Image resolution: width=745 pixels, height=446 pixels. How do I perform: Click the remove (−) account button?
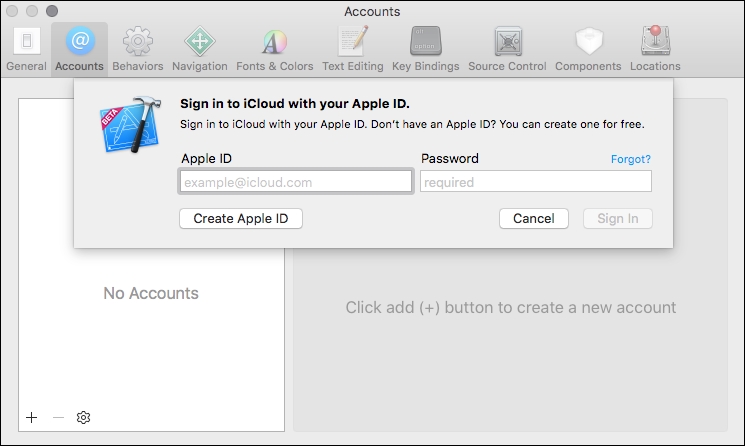tap(58, 417)
